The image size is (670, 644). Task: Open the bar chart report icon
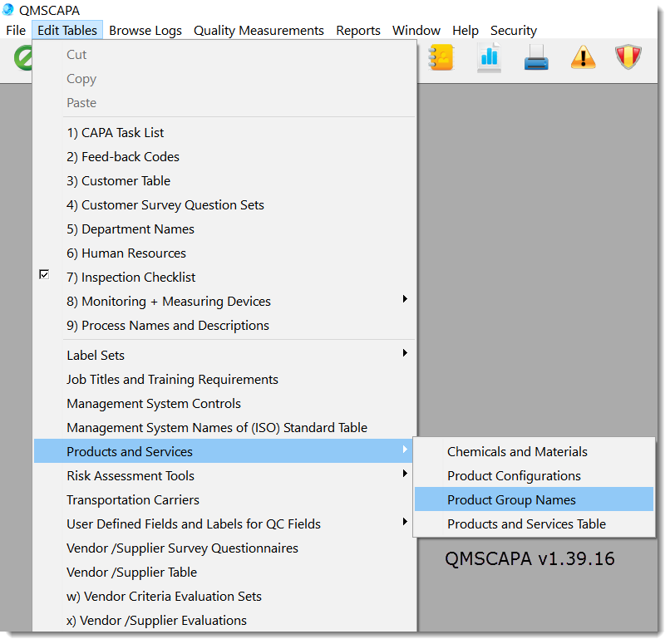coord(489,57)
